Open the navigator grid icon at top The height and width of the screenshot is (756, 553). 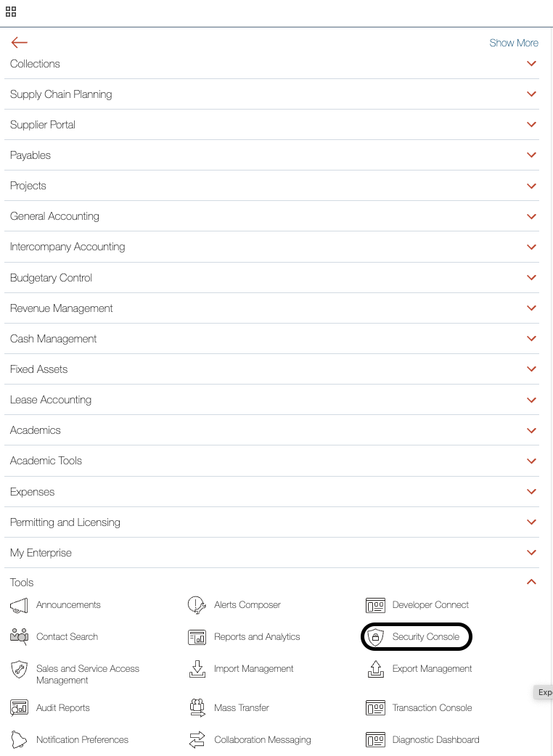pos(11,12)
